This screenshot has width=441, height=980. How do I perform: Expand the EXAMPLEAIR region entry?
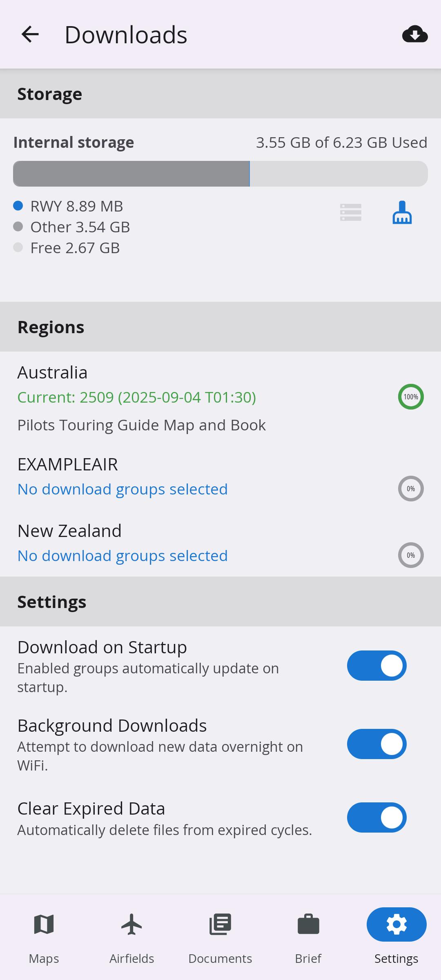tap(68, 465)
